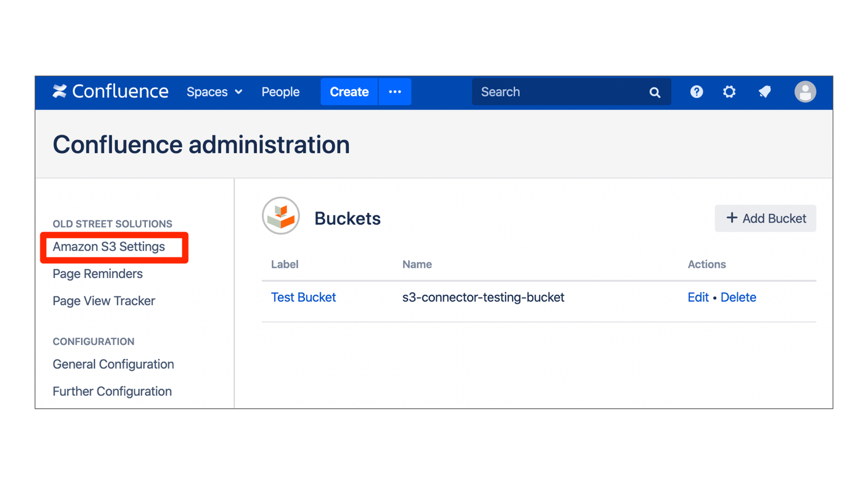This screenshot has height=486, width=868.
Task: Open Page View Tracker in sidebar
Action: coord(104,301)
